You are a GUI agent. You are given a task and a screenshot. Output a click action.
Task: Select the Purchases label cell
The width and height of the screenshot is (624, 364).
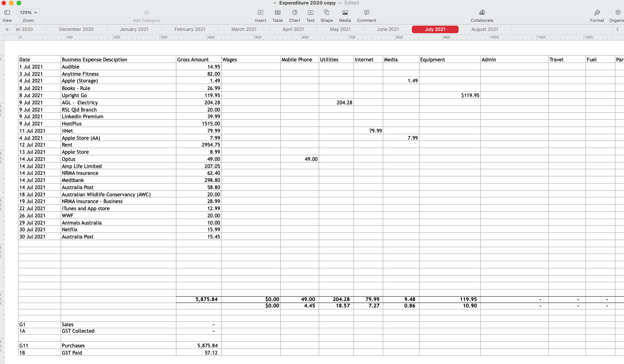(x=118, y=346)
